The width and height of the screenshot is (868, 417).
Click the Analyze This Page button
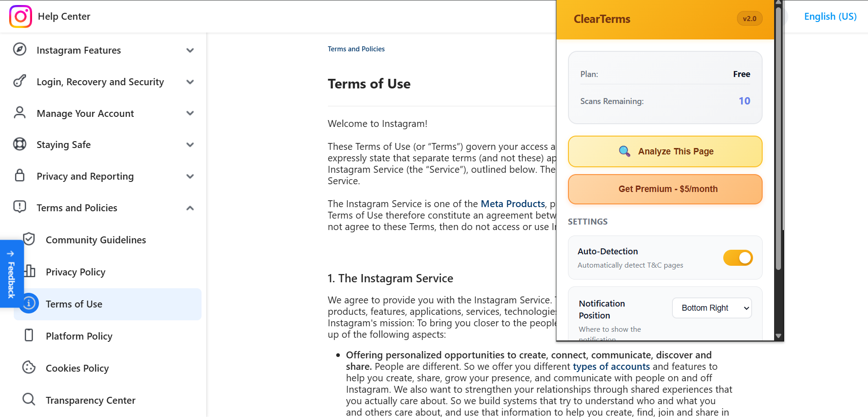665,151
